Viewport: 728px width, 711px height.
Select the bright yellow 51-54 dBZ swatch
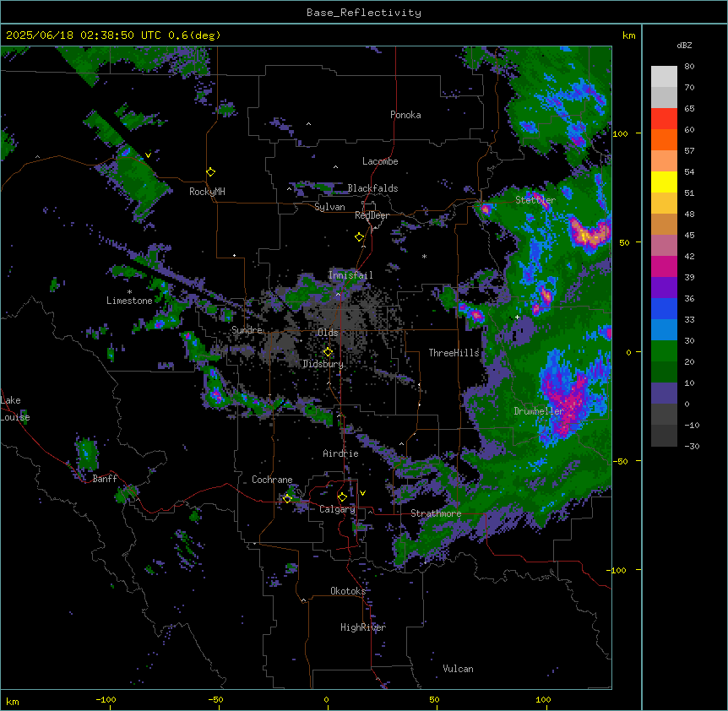(664, 182)
